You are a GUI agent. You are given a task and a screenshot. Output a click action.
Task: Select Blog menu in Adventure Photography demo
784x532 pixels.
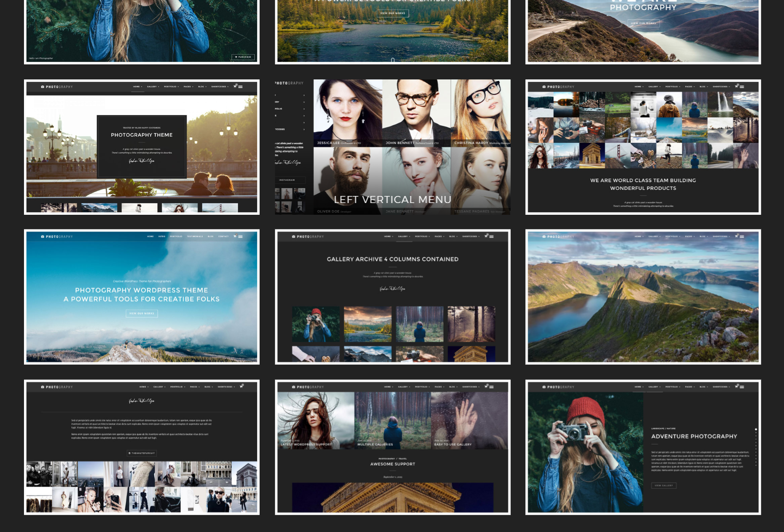pos(703,387)
